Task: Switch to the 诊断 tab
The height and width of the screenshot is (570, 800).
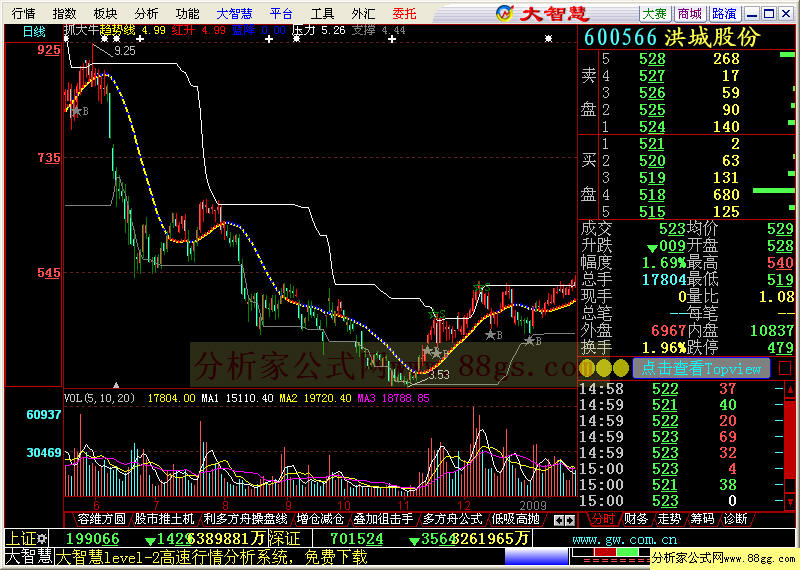Action: (735, 519)
